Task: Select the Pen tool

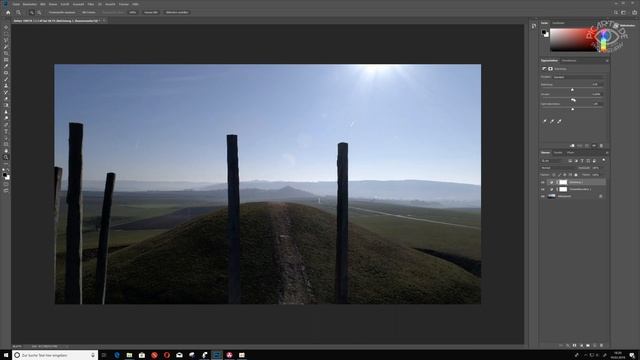Action: tap(6, 125)
